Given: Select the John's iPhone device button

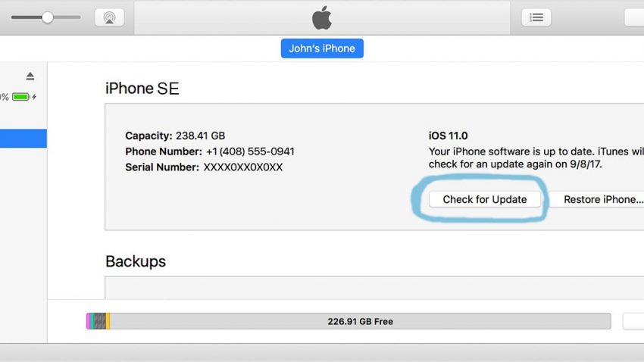Looking at the screenshot, I should [322, 48].
